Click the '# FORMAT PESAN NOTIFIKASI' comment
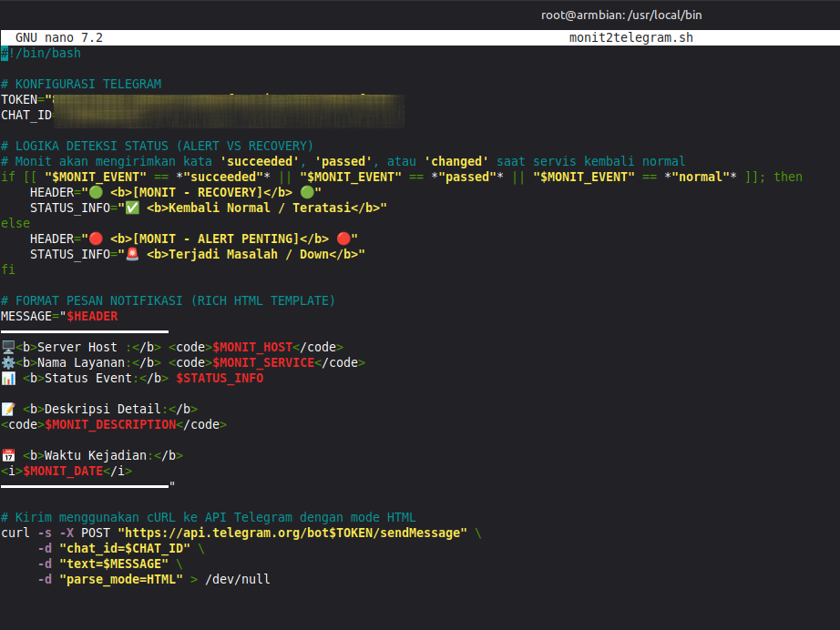This screenshot has width=840, height=630. pyautogui.click(x=169, y=300)
